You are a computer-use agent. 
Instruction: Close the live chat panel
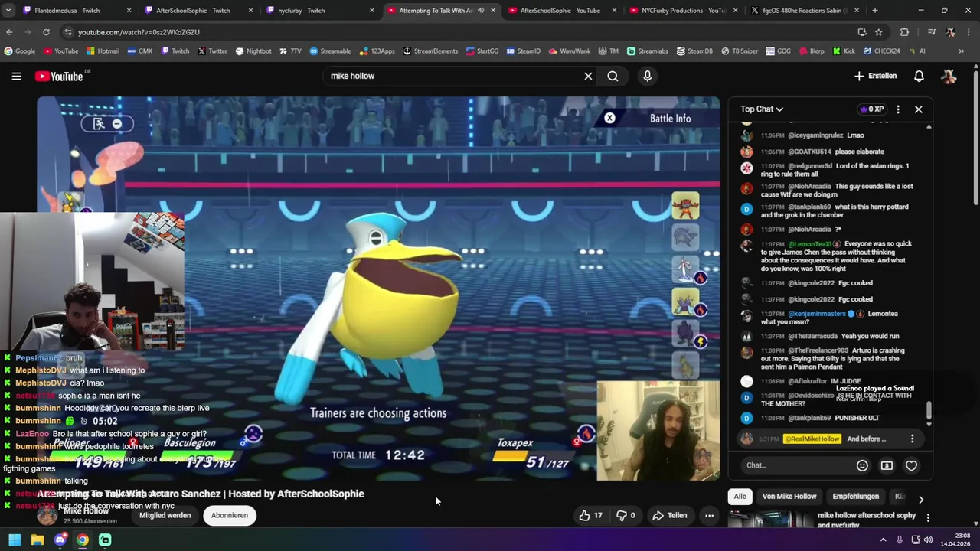pos(919,109)
